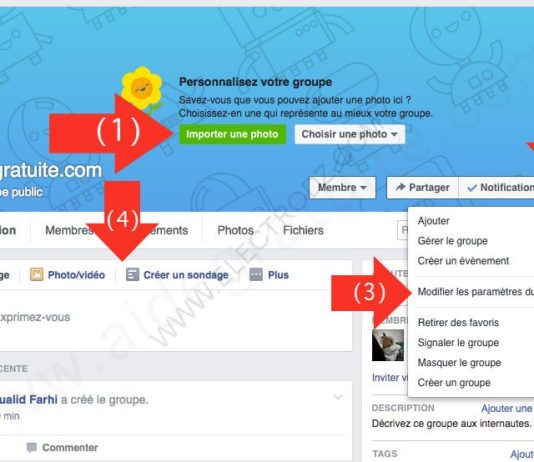Open the Fichiers tab

click(303, 230)
